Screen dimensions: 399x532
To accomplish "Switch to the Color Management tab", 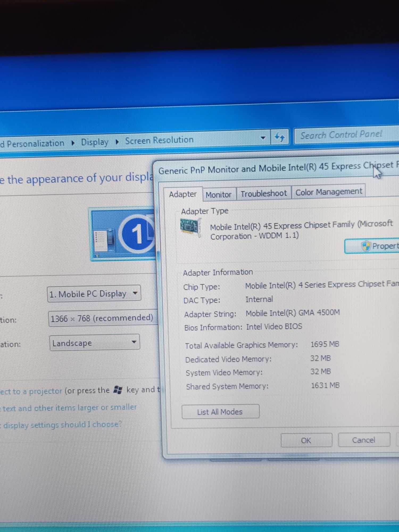I will coord(329,192).
